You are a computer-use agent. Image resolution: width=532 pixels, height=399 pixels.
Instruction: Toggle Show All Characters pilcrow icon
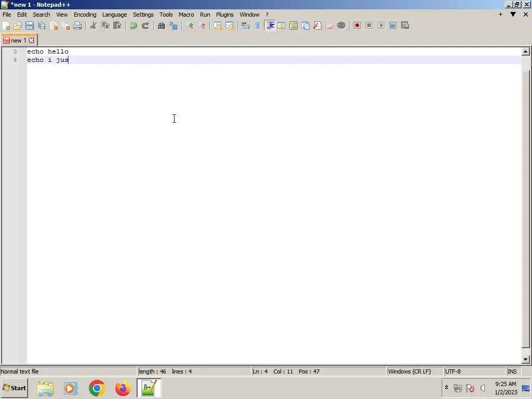258,26
